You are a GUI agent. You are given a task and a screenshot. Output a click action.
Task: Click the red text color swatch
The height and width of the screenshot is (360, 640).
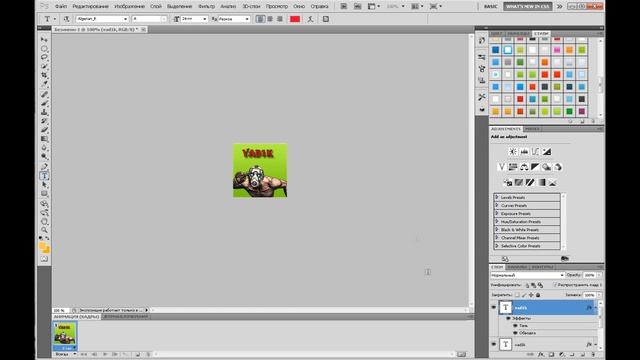click(295, 19)
